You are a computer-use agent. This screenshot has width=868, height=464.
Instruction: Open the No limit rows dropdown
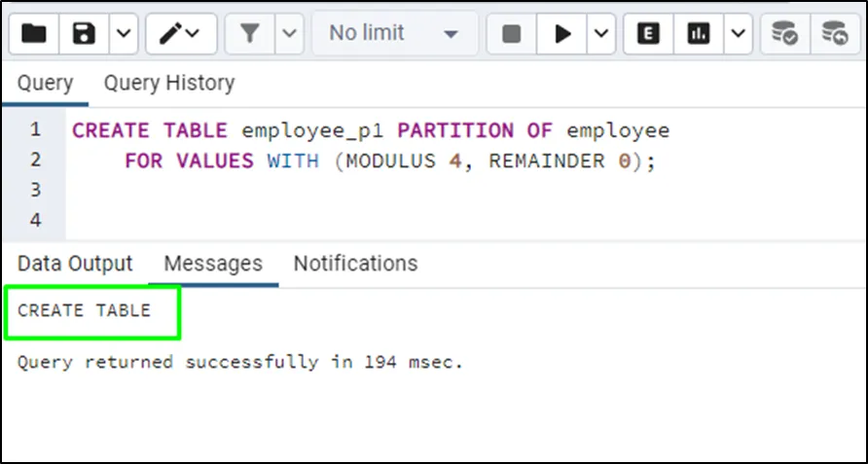[394, 34]
